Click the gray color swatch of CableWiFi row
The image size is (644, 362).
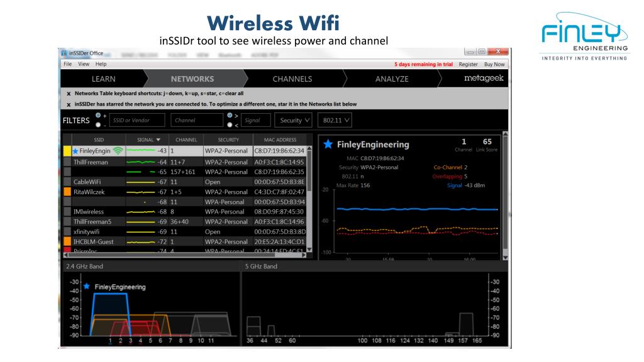pyautogui.click(x=67, y=182)
